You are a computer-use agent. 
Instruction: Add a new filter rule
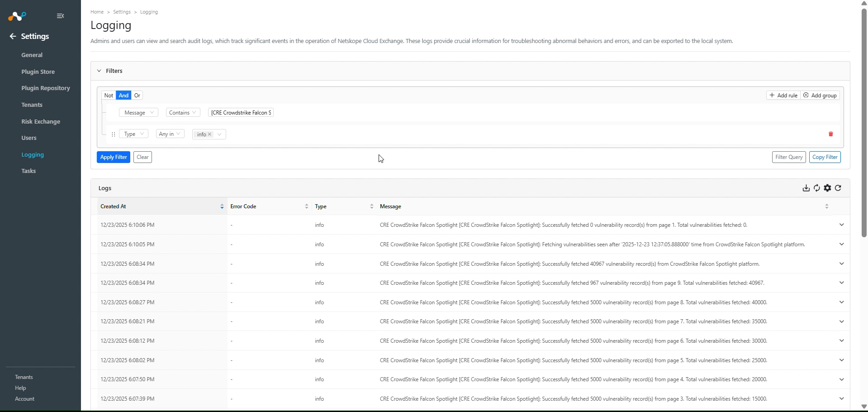pos(783,96)
